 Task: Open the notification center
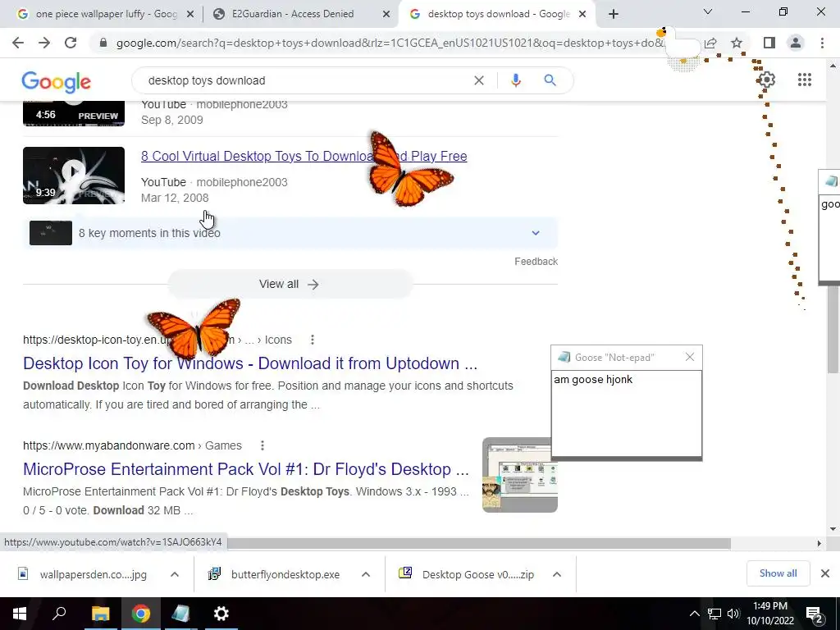coord(815,614)
